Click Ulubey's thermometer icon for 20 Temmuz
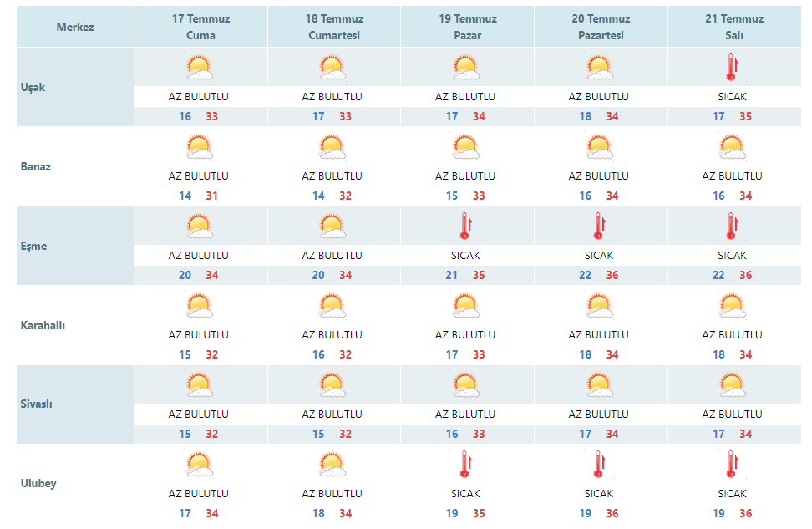Image resolution: width=812 pixels, height=529 pixels. coord(599,465)
